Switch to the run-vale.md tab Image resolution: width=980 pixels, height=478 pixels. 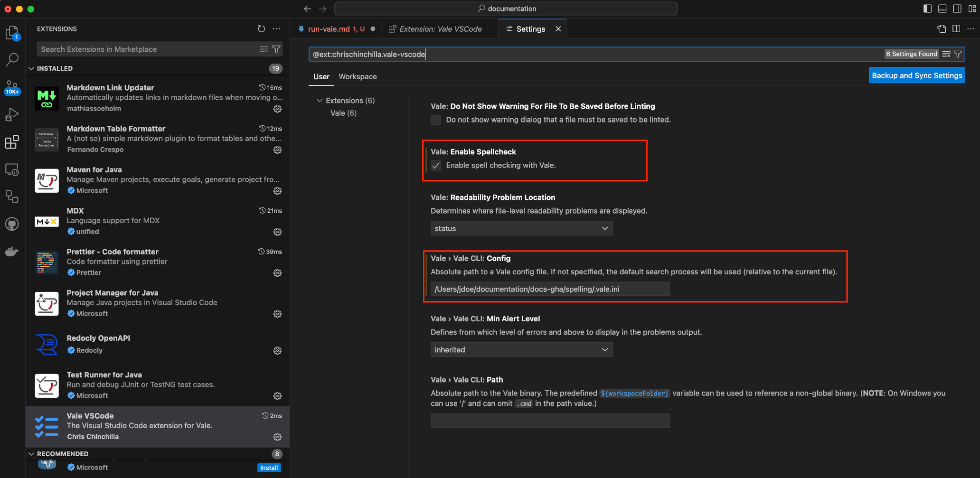[x=332, y=28]
